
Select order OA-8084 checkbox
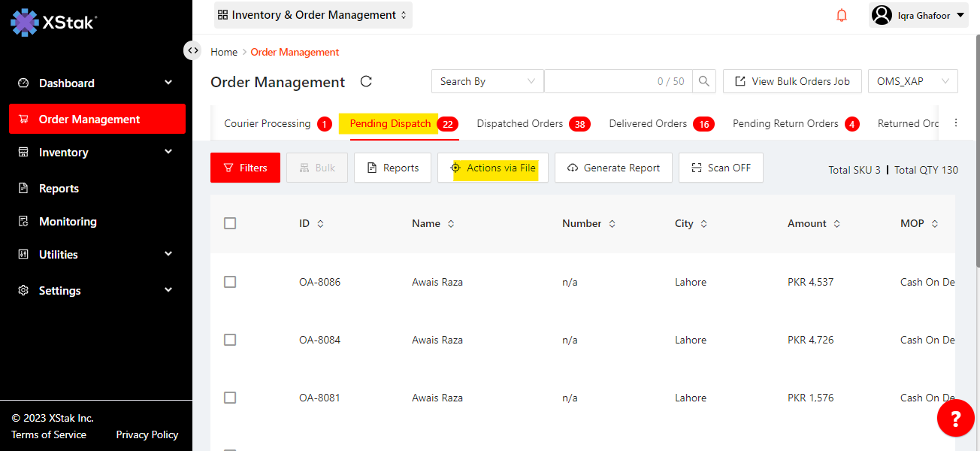coord(230,340)
